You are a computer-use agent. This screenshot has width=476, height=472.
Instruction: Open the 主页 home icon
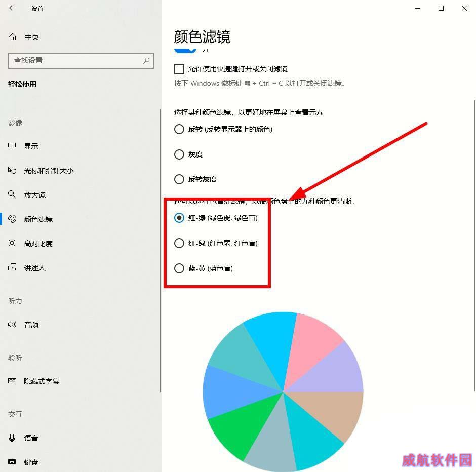coord(13,37)
